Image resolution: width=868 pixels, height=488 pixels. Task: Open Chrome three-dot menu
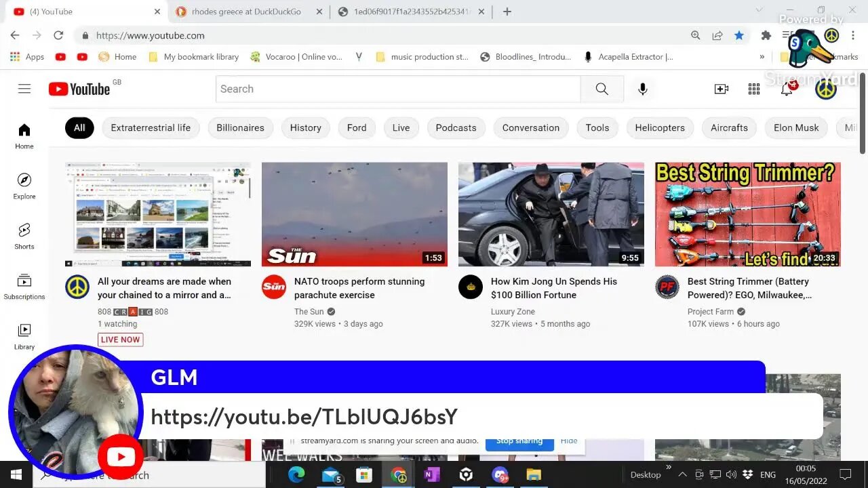pyautogui.click(x=853, y=35)
